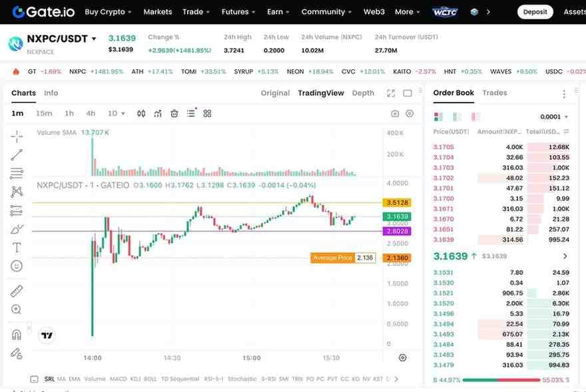Click the TradingView logo on chart
This screenshot has width=586, height=392.
(x=47, y=335)
